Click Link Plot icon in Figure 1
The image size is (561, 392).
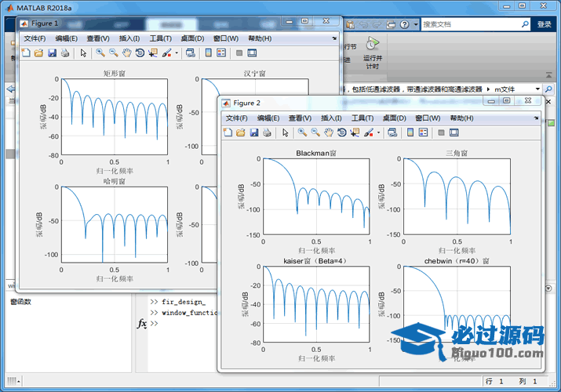191,53
